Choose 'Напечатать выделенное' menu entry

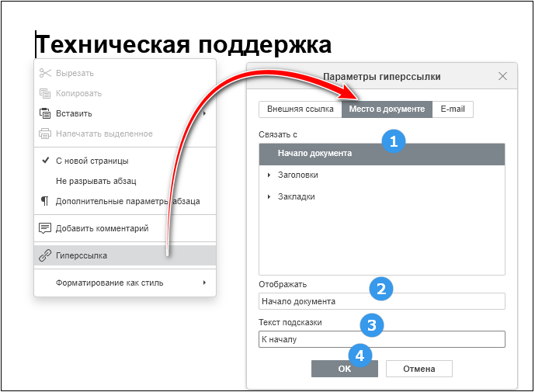click(125, 134)
